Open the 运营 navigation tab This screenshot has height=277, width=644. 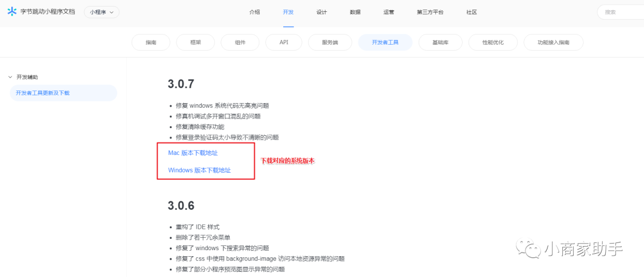click(x=389, y=13)
